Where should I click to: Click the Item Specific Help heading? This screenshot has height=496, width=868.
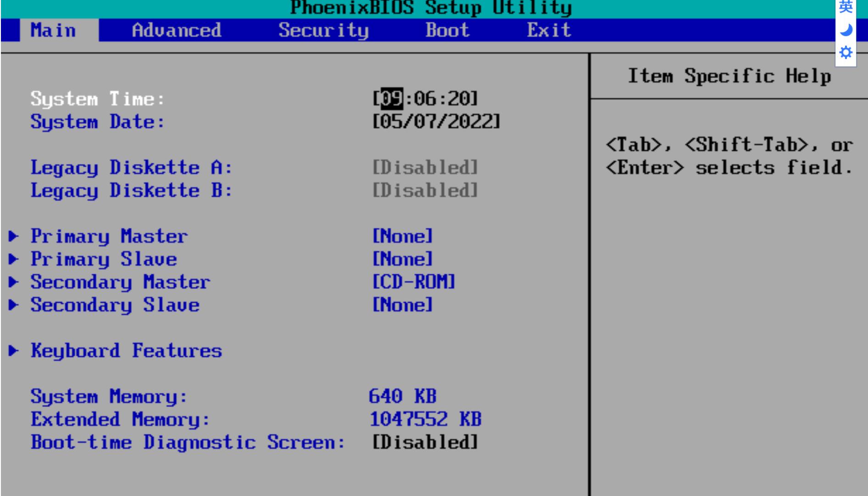tap(729, 76)
